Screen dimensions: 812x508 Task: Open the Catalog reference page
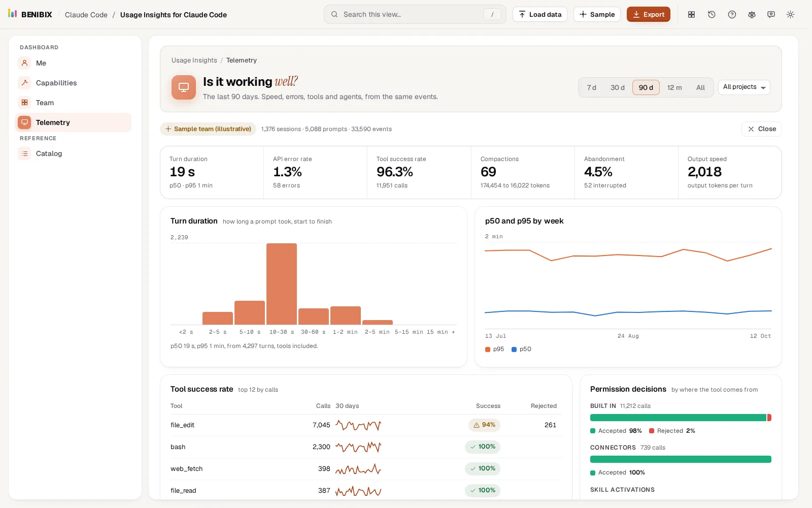[74, 153]
